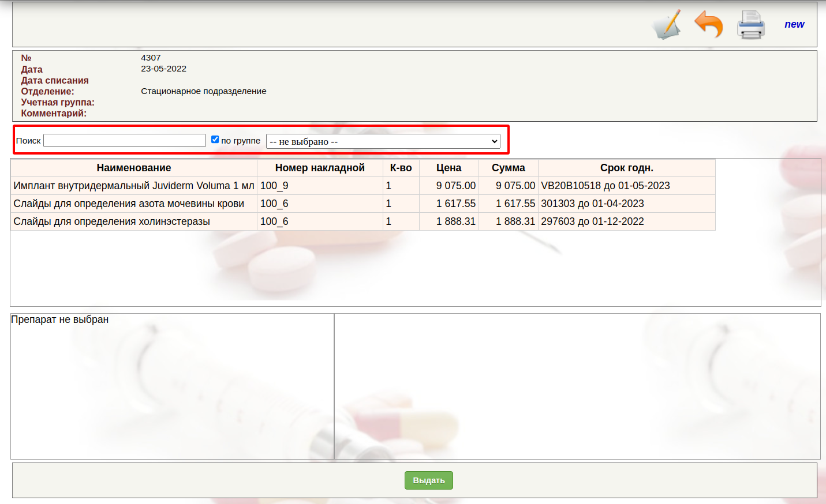
Task: Click the 'Срок годн.' column header
Action: point(626,168)
